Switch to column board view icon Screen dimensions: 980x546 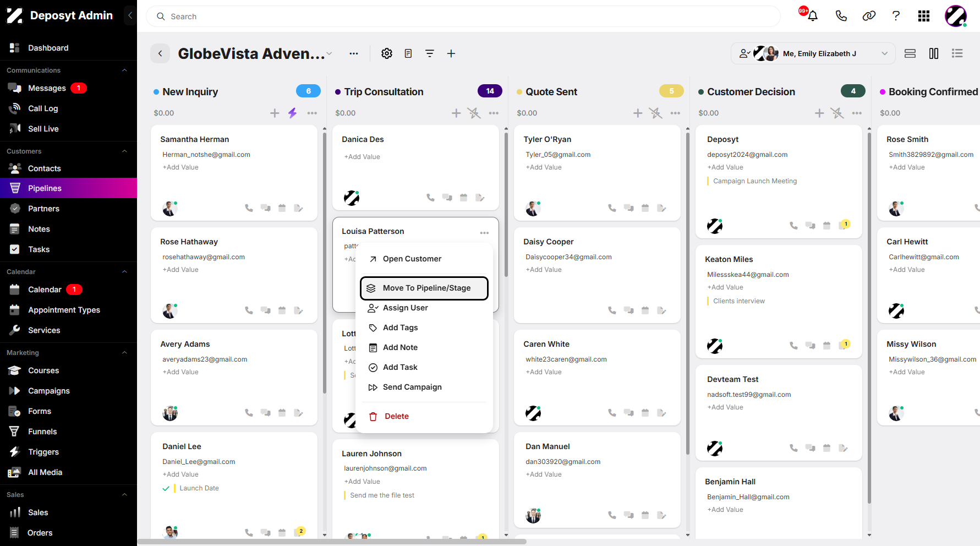click(934, 53)
